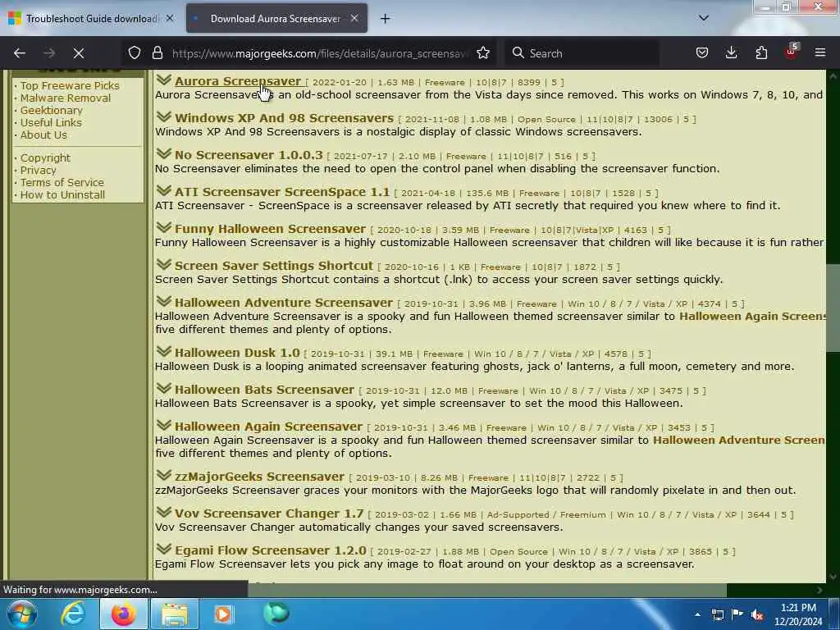840x630 pixels.
Task: Open Top Freeware Picks in sidebar
Action: (x=70, y=85)
